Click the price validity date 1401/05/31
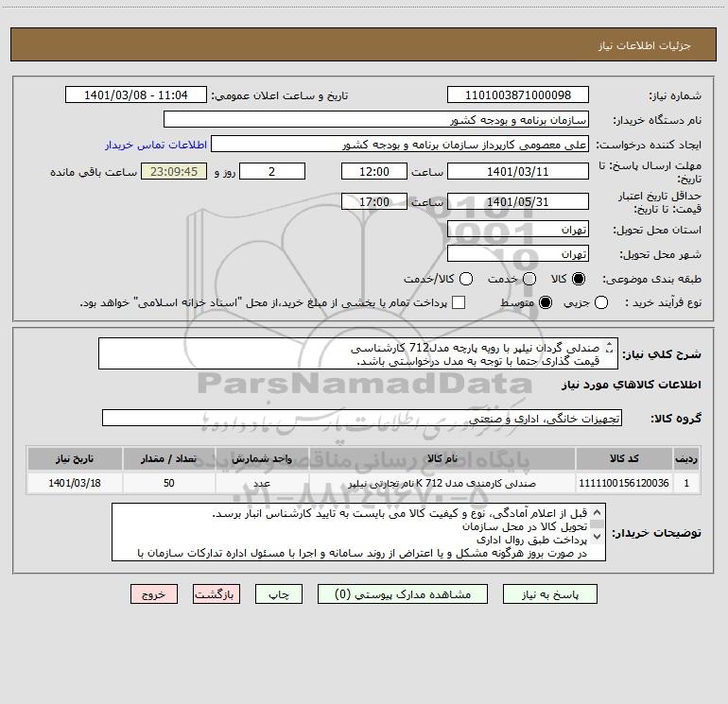The height and width of the screenshot is (704, 728). coord(518,201)
